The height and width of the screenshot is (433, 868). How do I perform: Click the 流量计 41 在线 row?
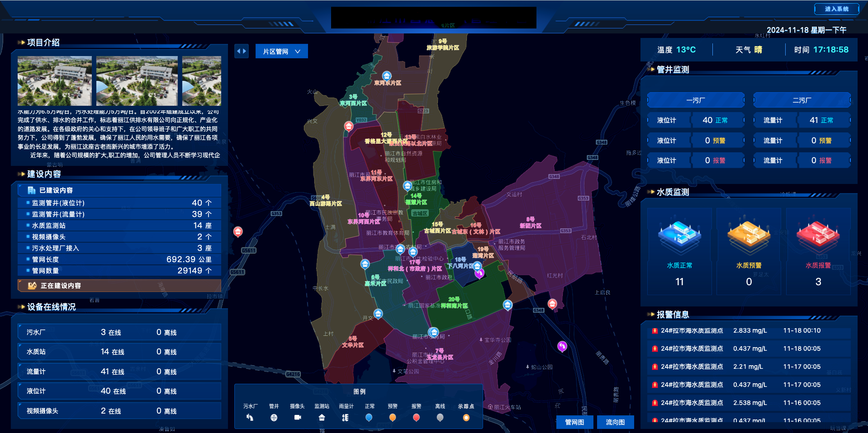[x=119, y=372]
